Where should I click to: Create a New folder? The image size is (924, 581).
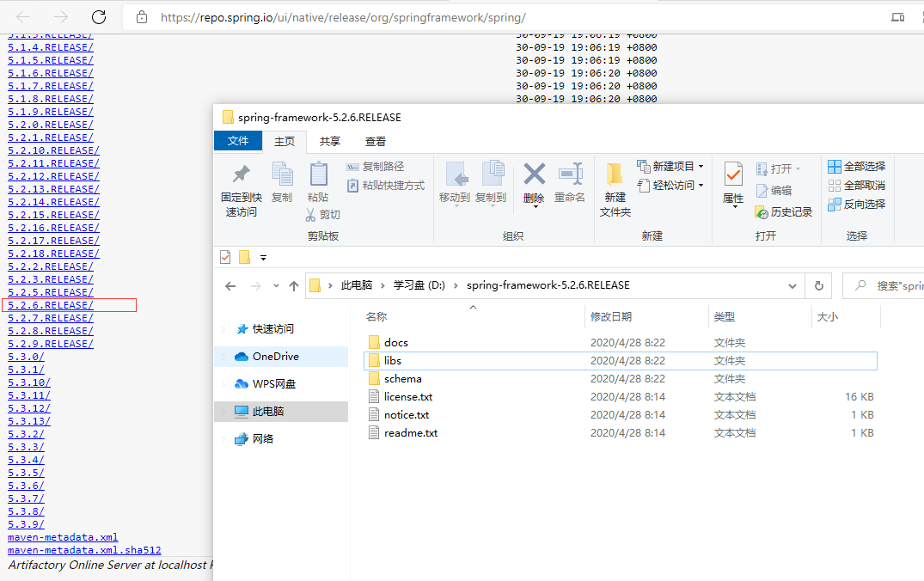coord(615,190)
